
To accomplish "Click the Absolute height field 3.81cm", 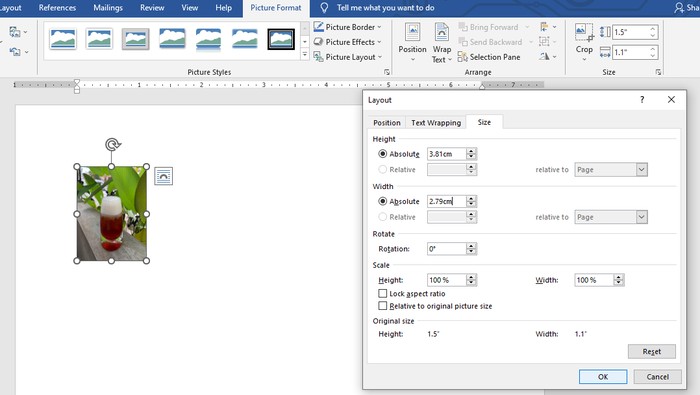I will (446, 154).
